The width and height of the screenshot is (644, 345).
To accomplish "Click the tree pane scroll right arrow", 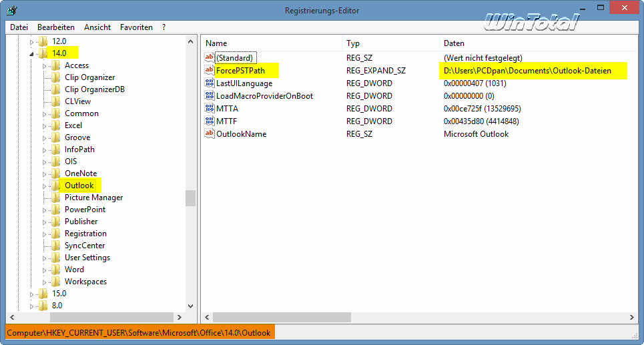I will (179, 317).
